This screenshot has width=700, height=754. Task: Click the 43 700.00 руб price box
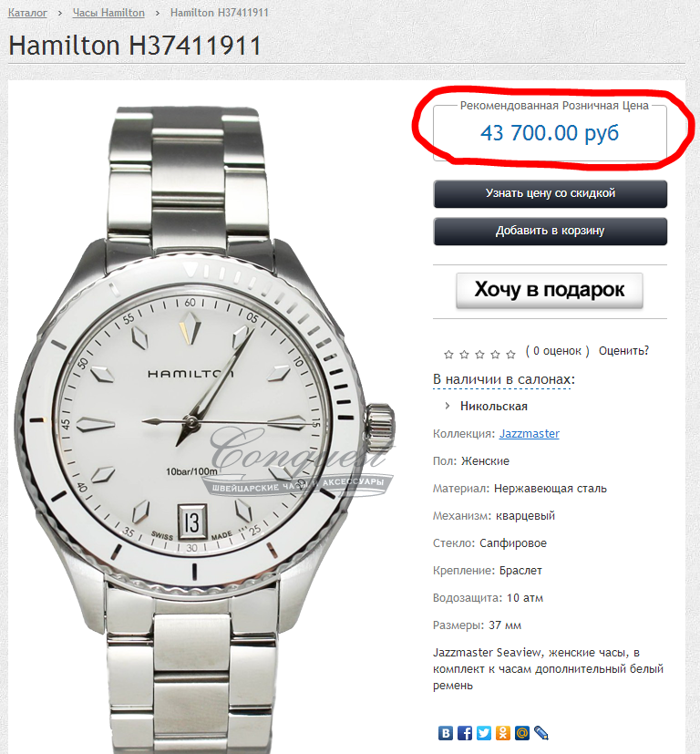coord(550,133)
